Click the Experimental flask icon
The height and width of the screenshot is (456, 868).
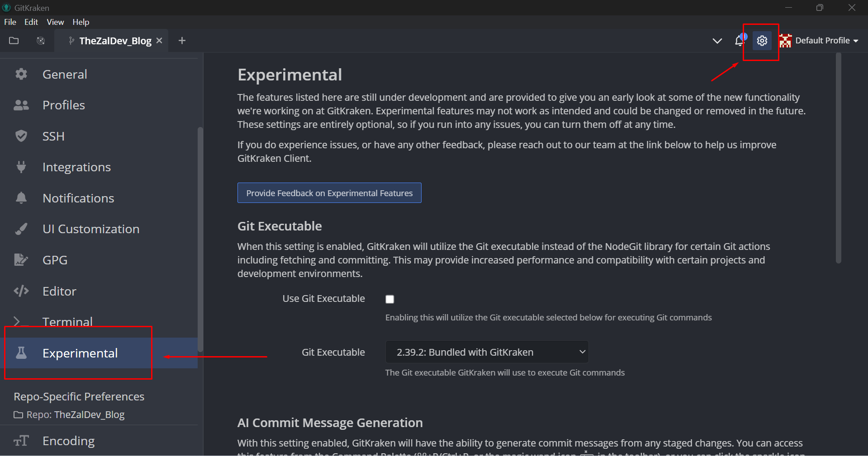[x=21, y=353]
